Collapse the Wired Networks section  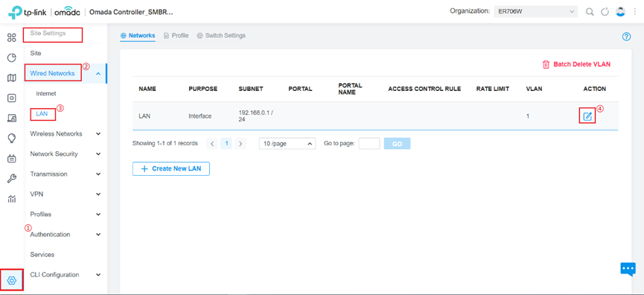click(x=98, y=74)
